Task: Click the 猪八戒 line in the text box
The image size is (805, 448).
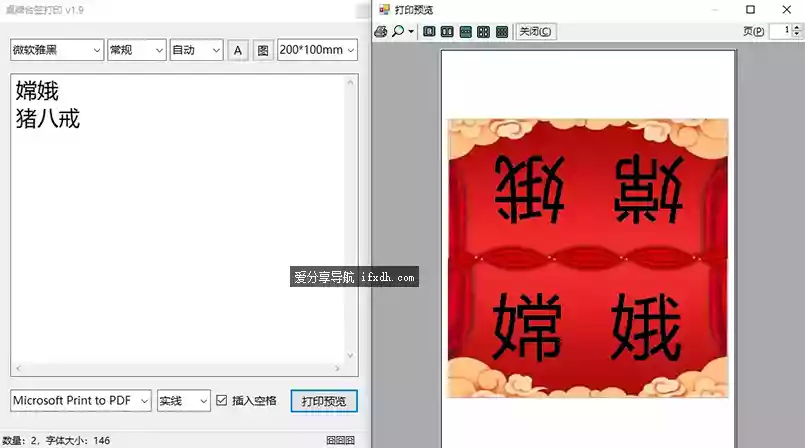Action: (48, 119)
